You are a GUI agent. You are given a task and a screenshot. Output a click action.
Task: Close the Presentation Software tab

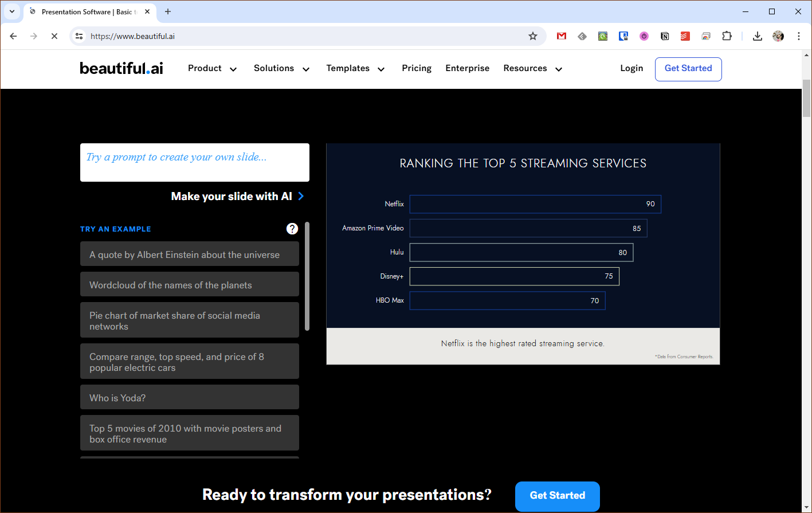coord(147,11)
